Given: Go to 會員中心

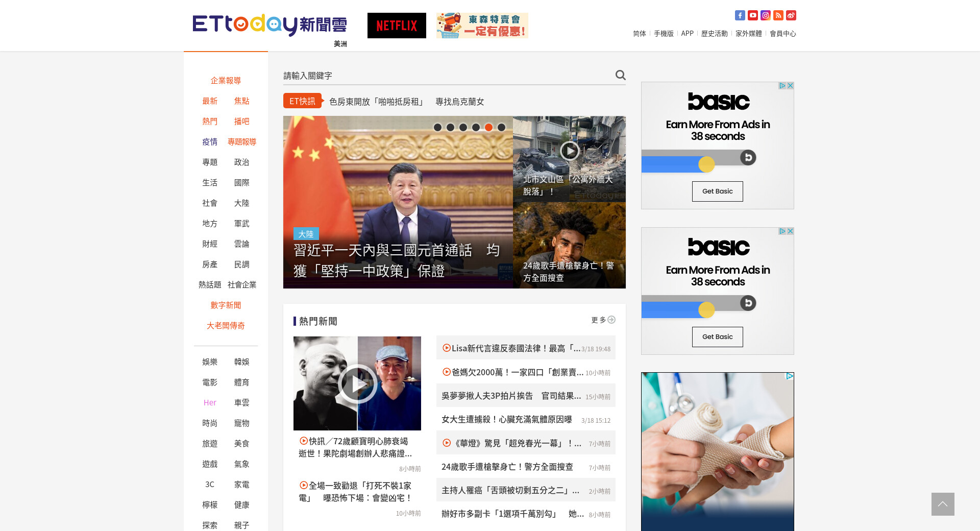Looking at the screenshot, I should coord(783,34).
